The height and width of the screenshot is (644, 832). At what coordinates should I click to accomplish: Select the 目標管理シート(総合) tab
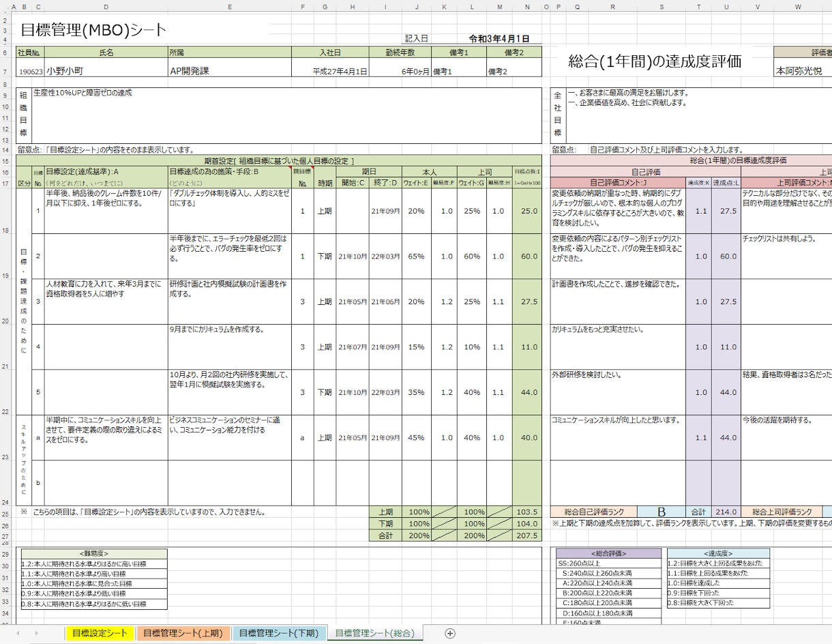[x=374, y=633]
